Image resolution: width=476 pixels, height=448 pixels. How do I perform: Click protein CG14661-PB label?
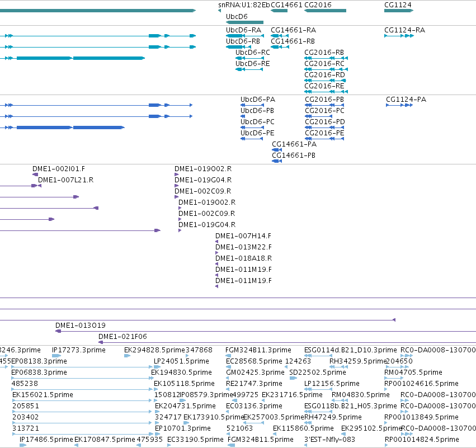(x=294, y=155)
